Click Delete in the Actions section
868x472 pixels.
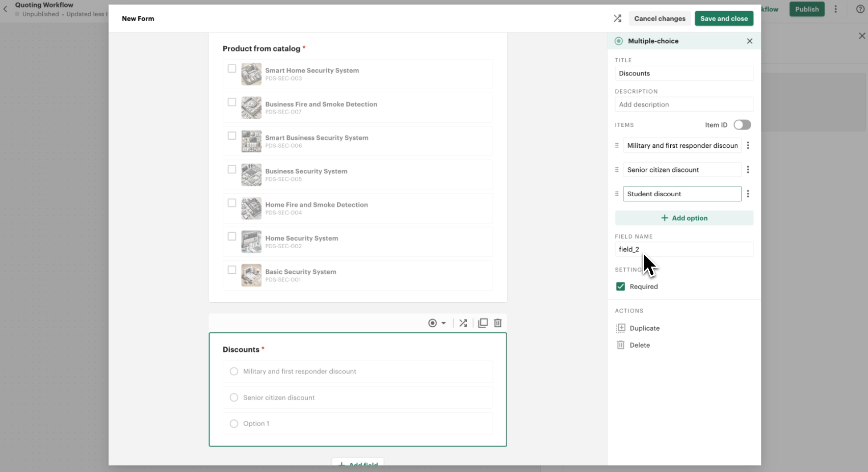tap(639, 345)
